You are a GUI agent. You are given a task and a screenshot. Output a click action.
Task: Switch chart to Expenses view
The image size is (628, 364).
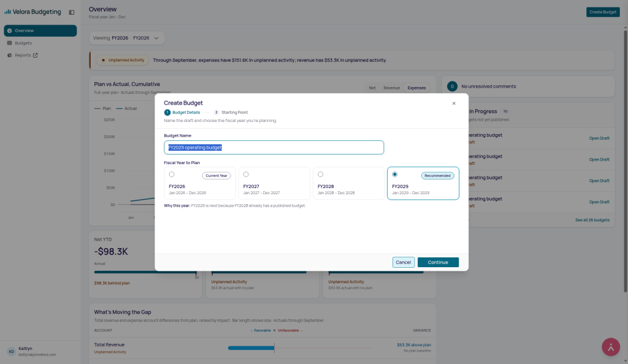pos(416,88)
